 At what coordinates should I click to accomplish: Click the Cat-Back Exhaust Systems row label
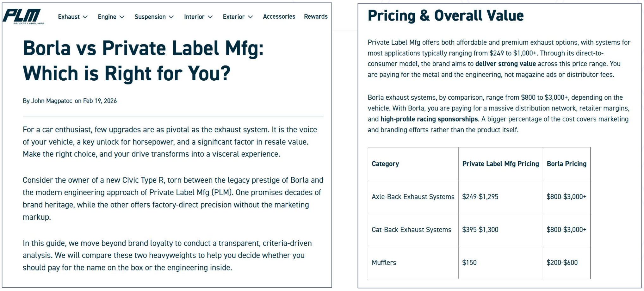(x=411, y=230)
